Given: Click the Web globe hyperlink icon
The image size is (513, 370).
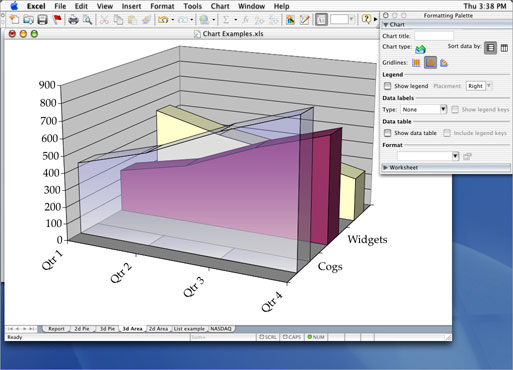Looking at the screenshot, I should click(204, 20).
